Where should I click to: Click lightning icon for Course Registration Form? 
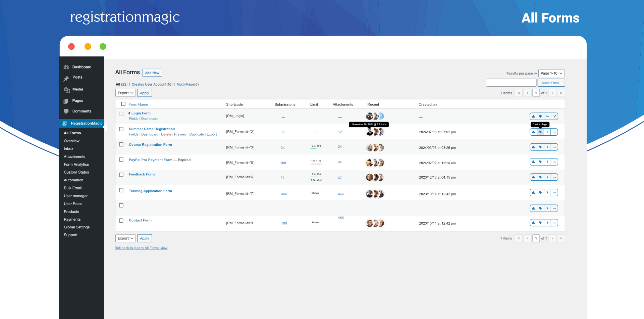point(547,147)
